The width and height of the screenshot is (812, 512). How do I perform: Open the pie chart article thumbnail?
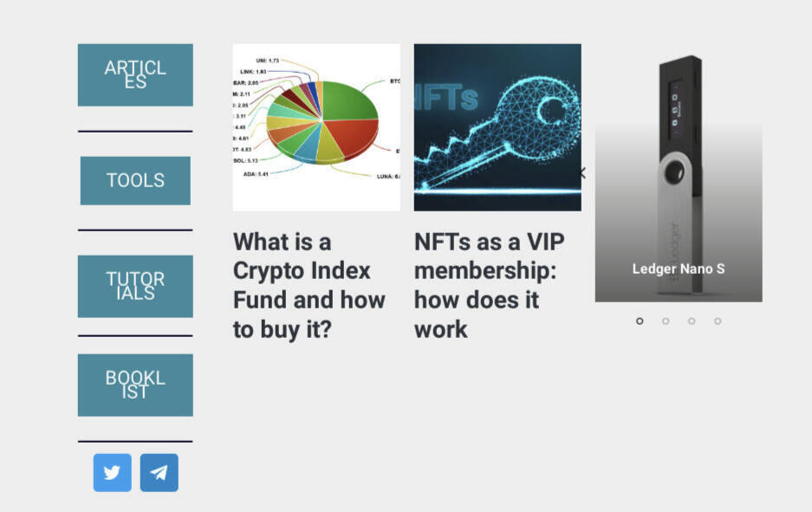[316, 127]
